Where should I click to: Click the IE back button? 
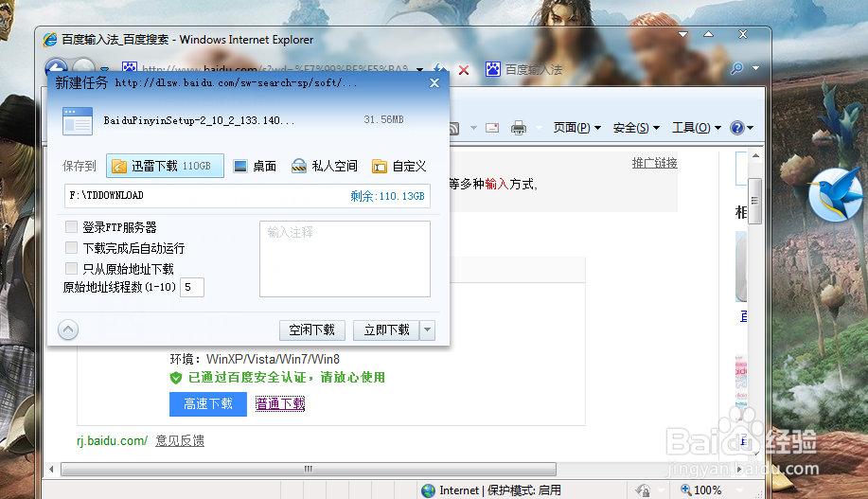(56, 67)
